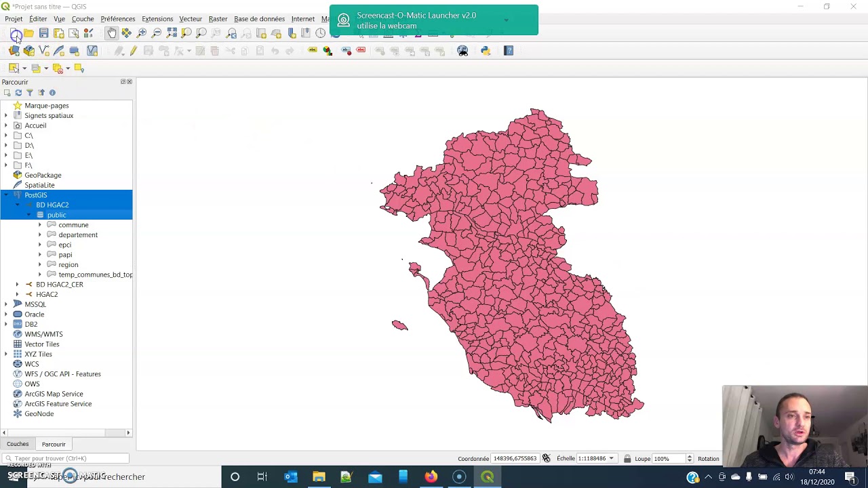The image size is (868, 488).
Task: Toggle editing with the yellow pencil icon
Action: pyautogui.click(x=134, y=51)
